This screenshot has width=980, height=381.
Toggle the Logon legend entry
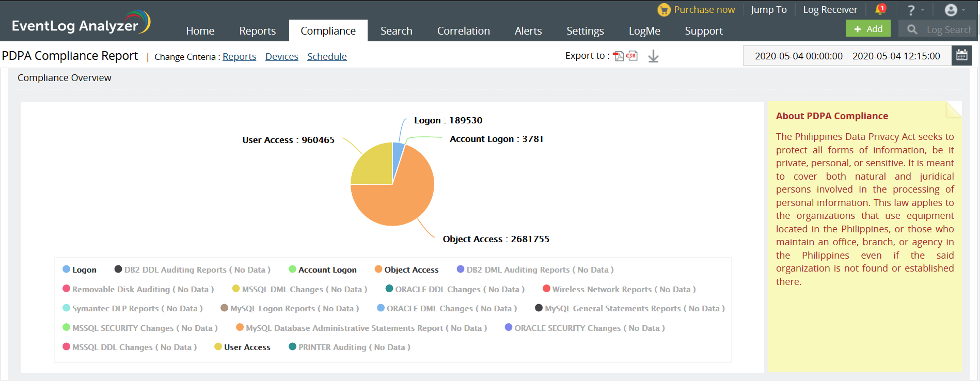pos(80,269)
